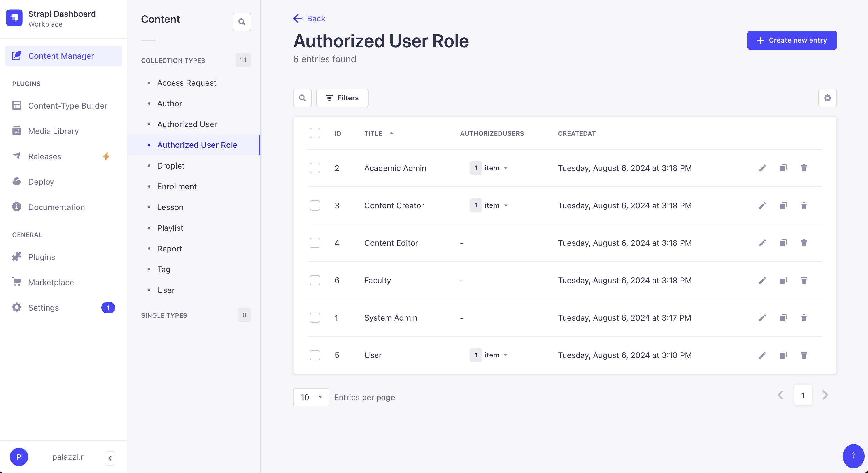Open Content-Type Builder plugin
This screenshot has height=473, width=868.
tap(67, 105)
